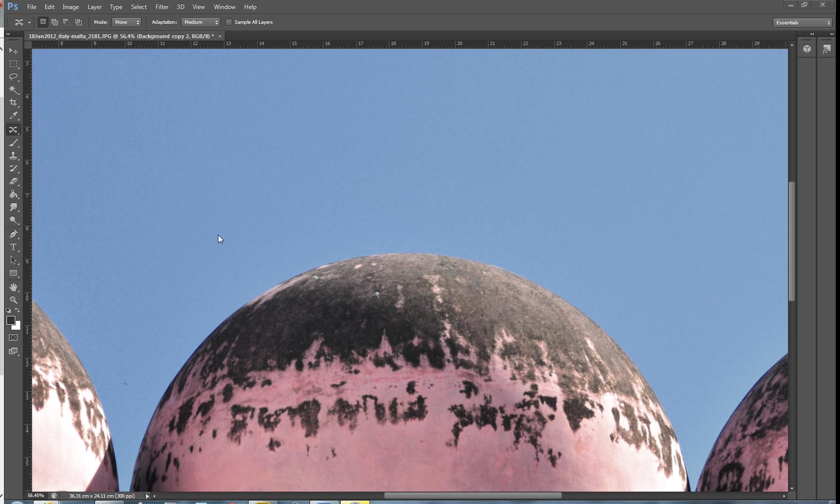Image resolution: width=840 pixels, height=504 pixels.
Task: Click the document dimensions text in status bar
Action: tap(102, 496)
